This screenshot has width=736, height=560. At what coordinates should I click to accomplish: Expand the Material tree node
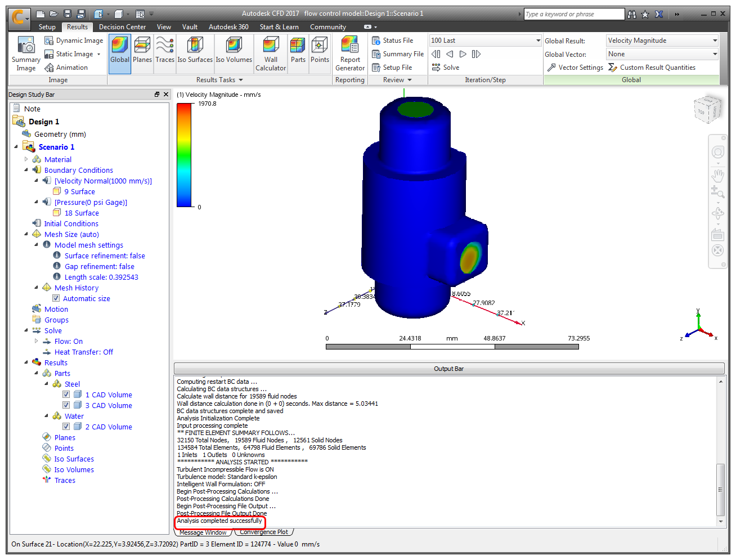[26, 159]
